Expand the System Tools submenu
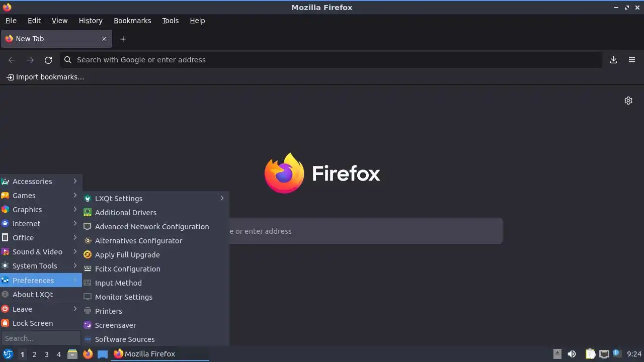Screen dimensions: 644x362 pyautogui.click(x=41, y=266)
